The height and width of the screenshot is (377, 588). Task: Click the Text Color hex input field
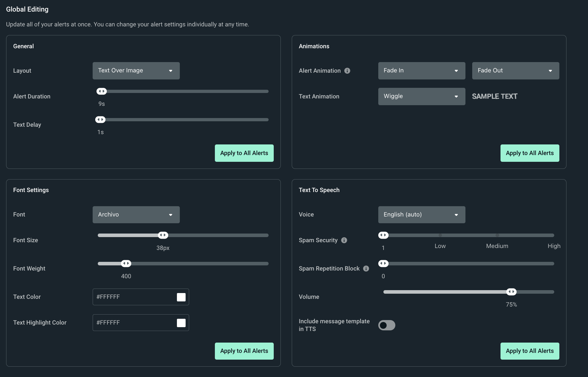tap(133, 297)
